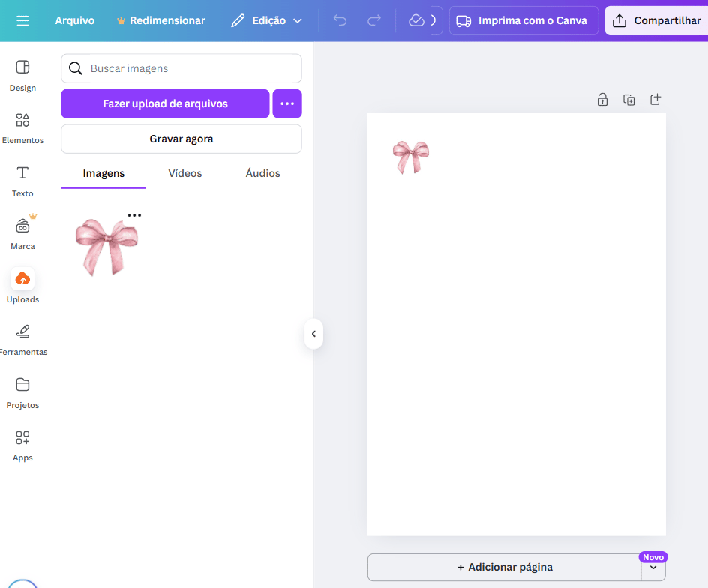Click Adicionar página button
Image resolution: width=708 pixels, height=588 pixels.
point(504,567)
